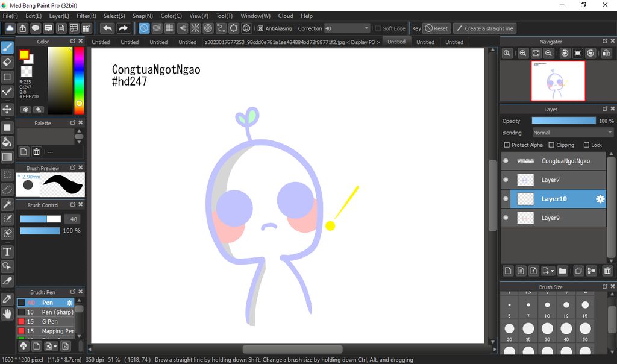Select the G Pen brush

[46, 321]
